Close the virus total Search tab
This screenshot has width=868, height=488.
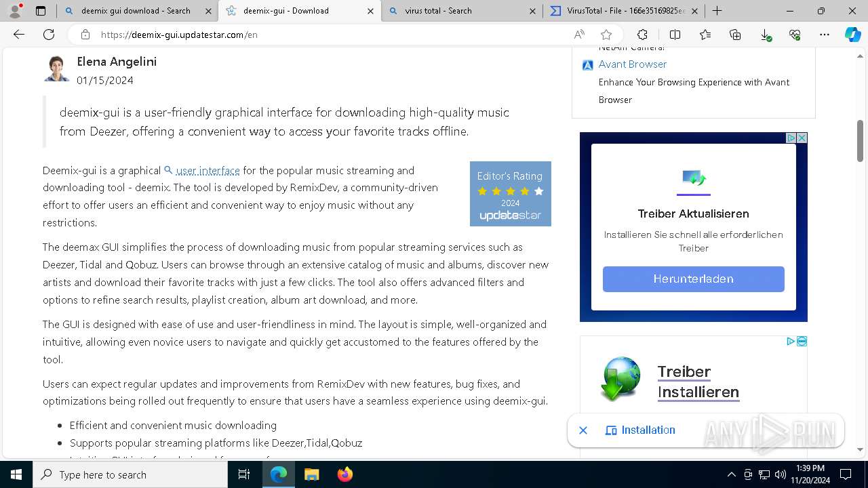pos(532,11)
